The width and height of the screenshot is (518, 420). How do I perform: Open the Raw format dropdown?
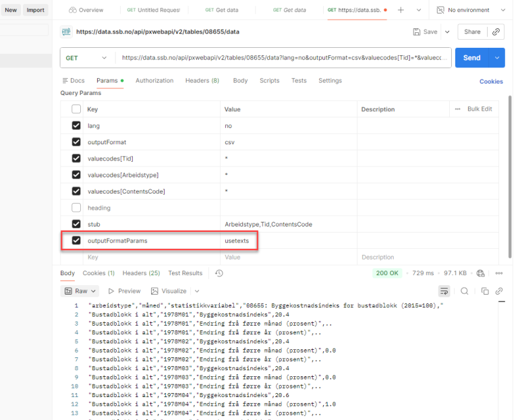(80, 291)
